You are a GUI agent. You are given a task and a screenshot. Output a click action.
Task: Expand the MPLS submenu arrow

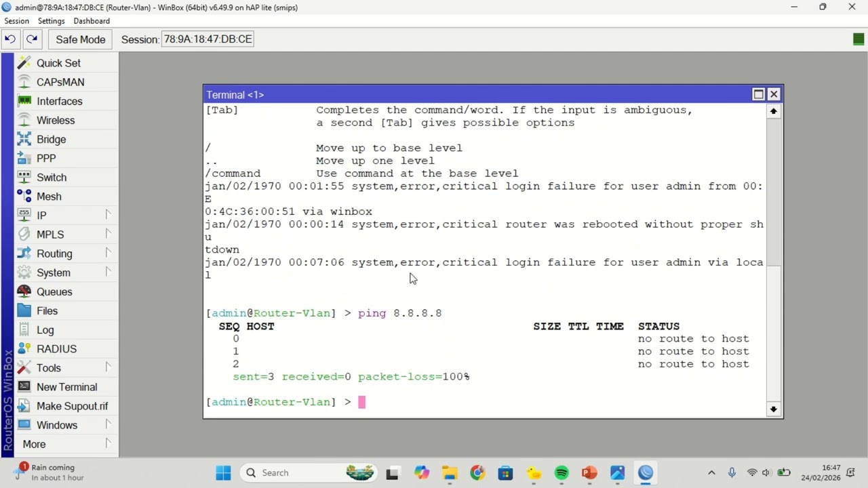(x=108, y=234)
